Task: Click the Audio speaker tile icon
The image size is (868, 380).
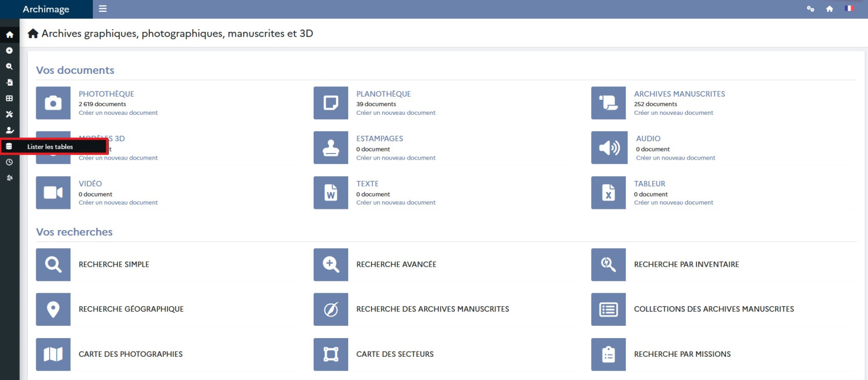Action: click(609, 148)
